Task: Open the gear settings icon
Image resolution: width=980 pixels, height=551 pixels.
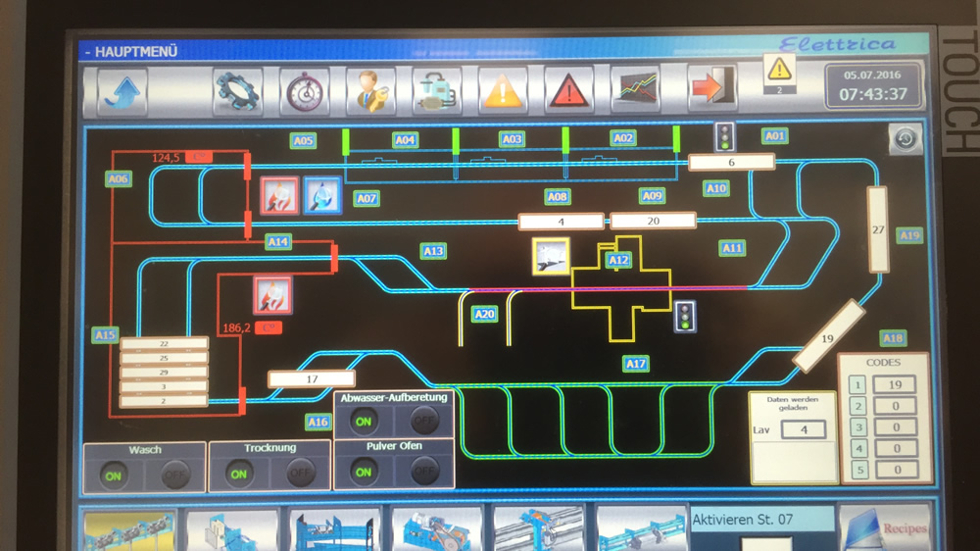Action: click(237, 91)
